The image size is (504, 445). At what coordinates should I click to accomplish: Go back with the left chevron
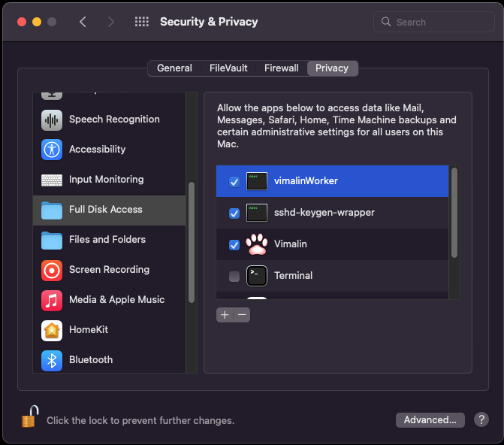(x=83, y=22)
